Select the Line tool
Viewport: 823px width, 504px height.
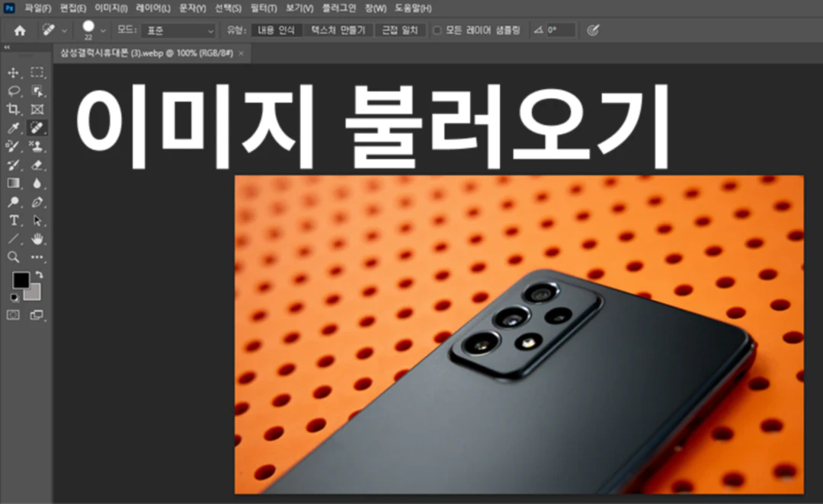13,238
